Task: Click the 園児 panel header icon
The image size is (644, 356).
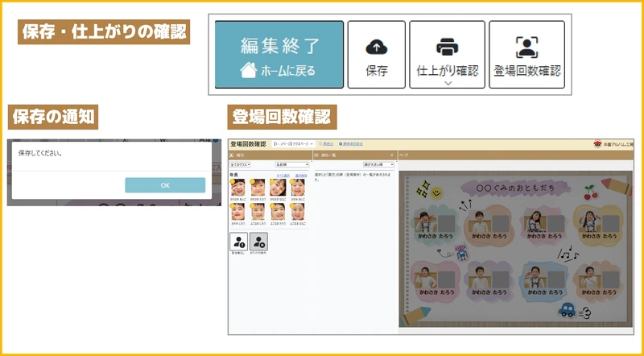Action: point(232,155)
